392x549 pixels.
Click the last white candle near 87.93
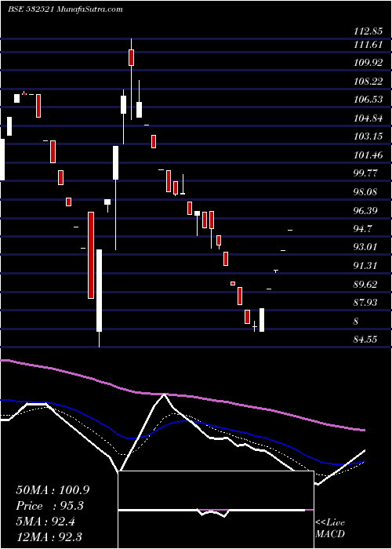click(262, 320)
